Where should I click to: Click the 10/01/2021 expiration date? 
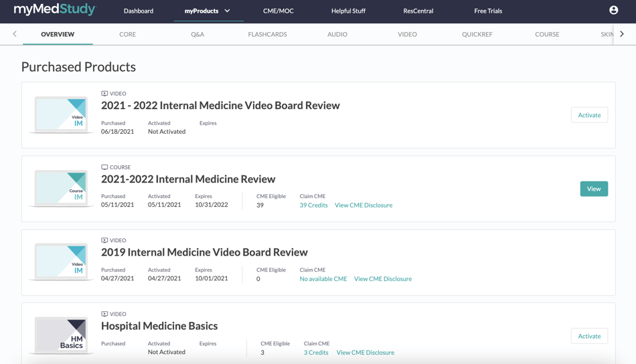(x=212, y=278)
